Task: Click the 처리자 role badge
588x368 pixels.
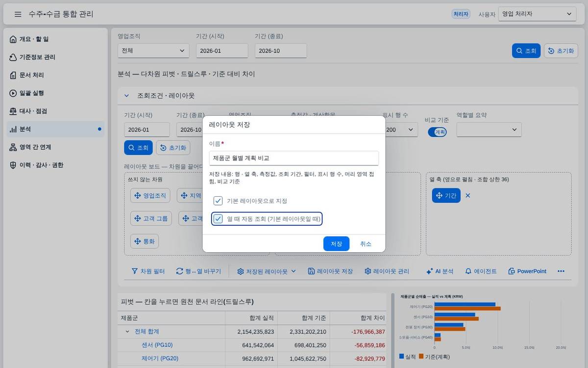Action: 461,14
